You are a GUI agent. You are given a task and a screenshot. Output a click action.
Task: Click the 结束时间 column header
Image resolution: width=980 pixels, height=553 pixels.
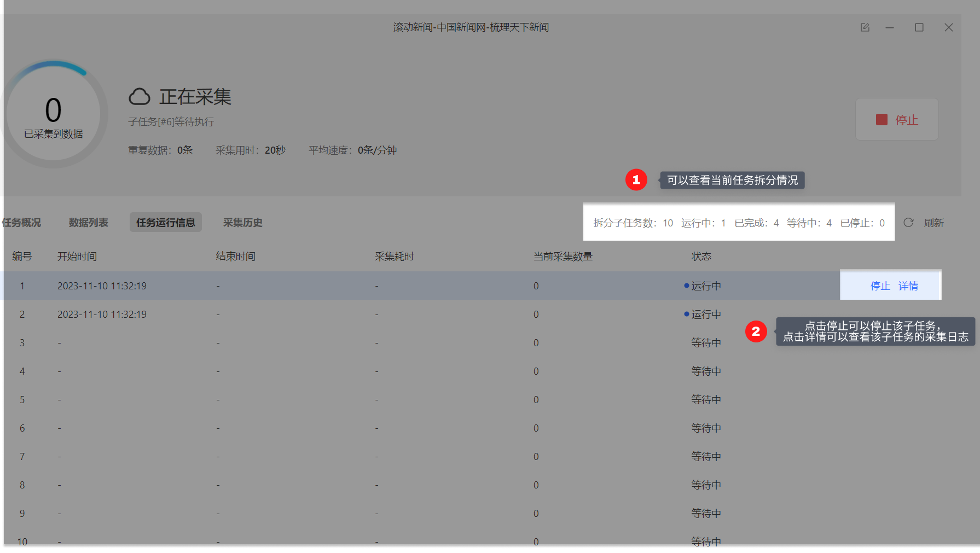[x=236, y=257]
